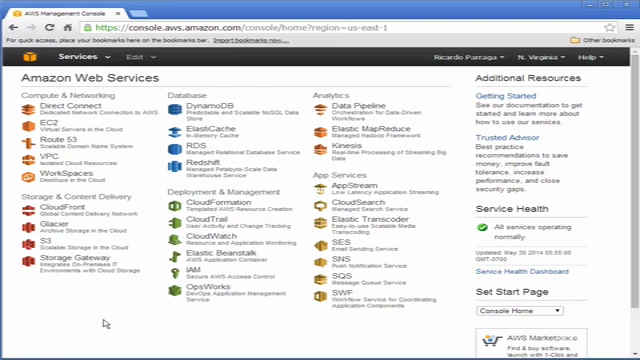640x360 pixels.
Task: Open the Route 53 icon
Action: (28, 143)
